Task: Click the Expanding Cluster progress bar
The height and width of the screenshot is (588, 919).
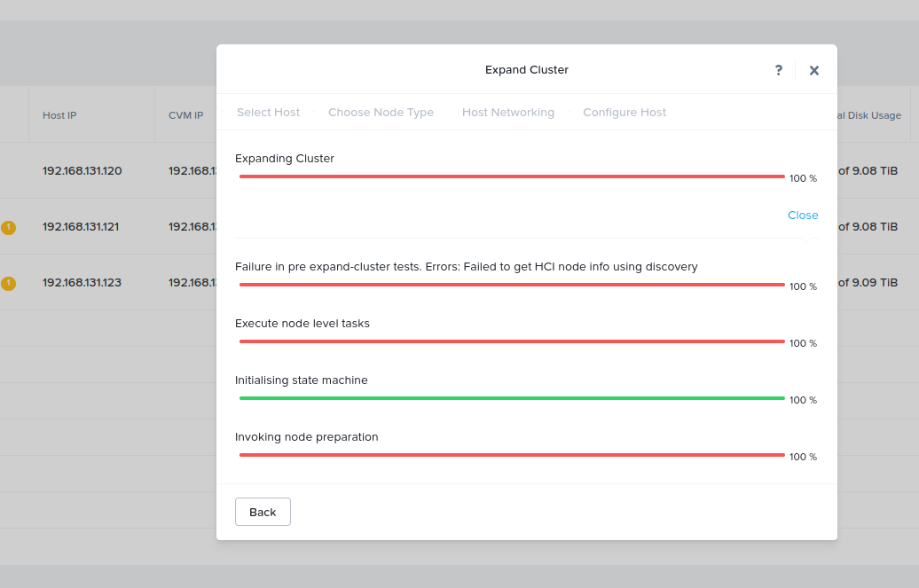Action: (x=512, y=176)
